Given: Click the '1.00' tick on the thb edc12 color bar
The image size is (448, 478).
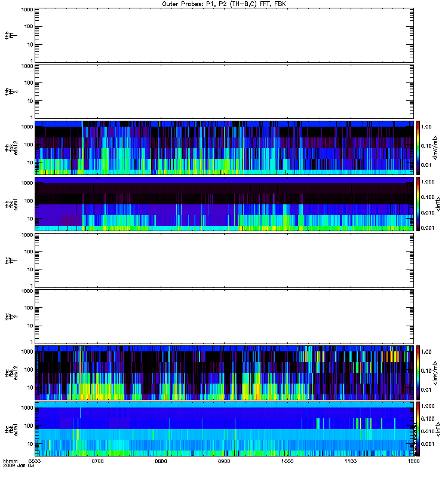Looking at the screenshot, I should [426, 127].
